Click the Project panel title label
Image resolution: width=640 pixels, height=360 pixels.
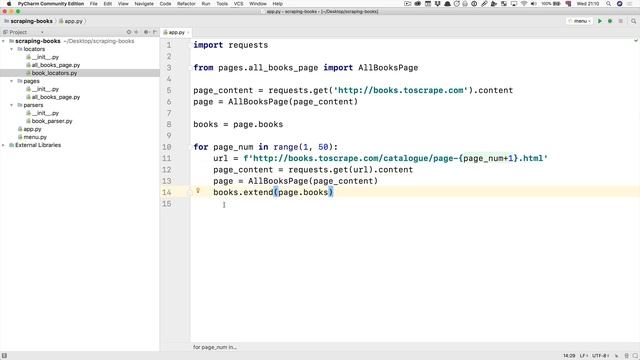(18, 32)
